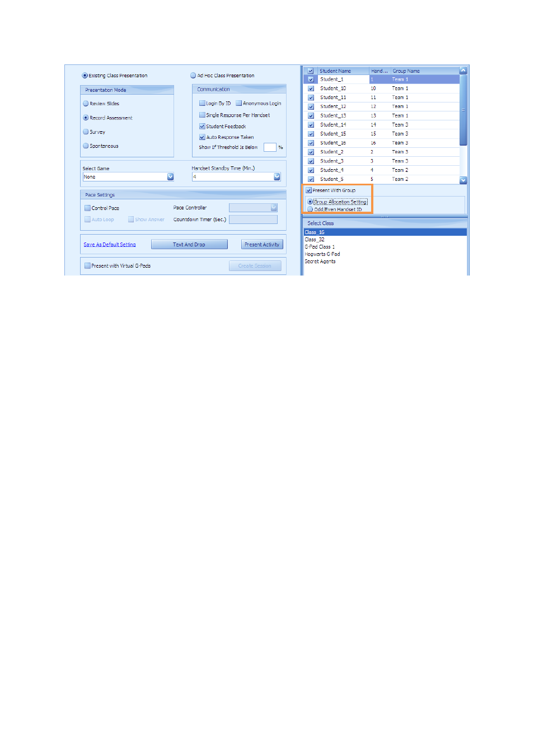This screenshot has width=534, height=756.
Task: Select Existing Class Presentation radio button
Action: [x=85, y=76]
